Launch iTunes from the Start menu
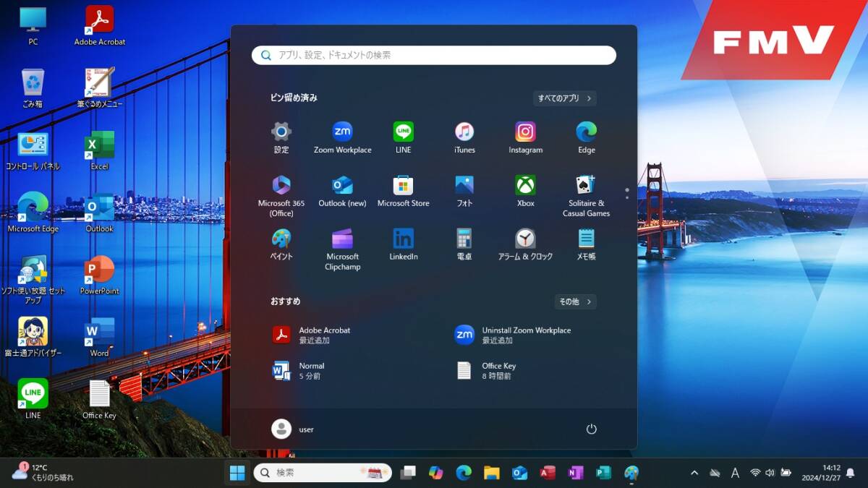The width and height of the screenshot is (868, 488). coord(464,137)
